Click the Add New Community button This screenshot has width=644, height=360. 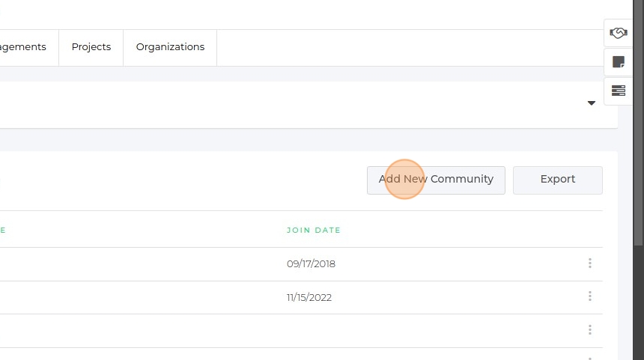point(436,180)
